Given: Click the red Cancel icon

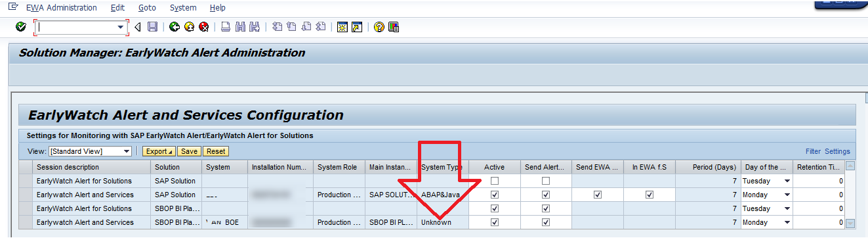Looking at the screenshot, I should click(204, 27).
